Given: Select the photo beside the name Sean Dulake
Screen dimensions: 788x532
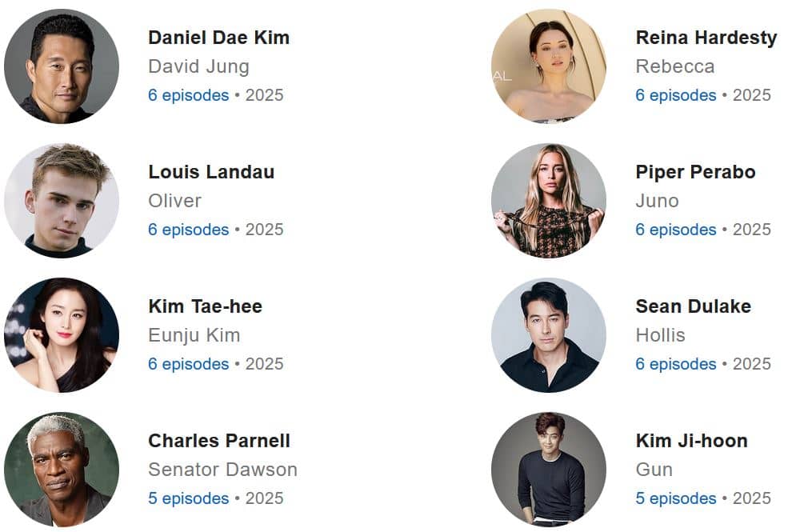Looking at the screenshot, I should pyautogui.click(x=549, y=335).
